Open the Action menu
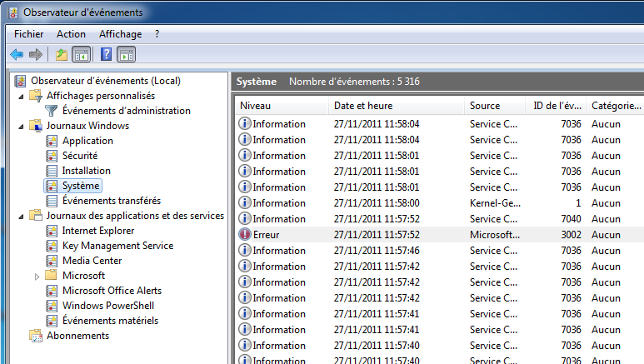Image resolution: width=644 pixels, height=364 pixels. 71,34
